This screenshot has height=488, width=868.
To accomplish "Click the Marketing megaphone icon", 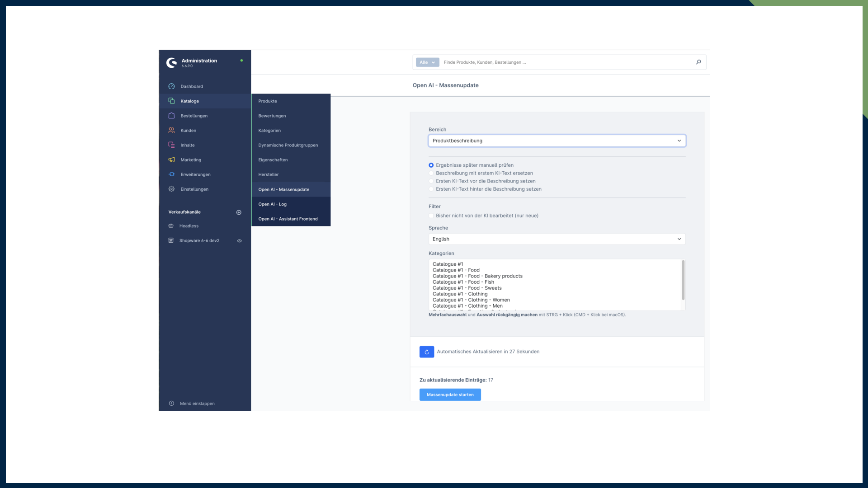I will 171,160.
